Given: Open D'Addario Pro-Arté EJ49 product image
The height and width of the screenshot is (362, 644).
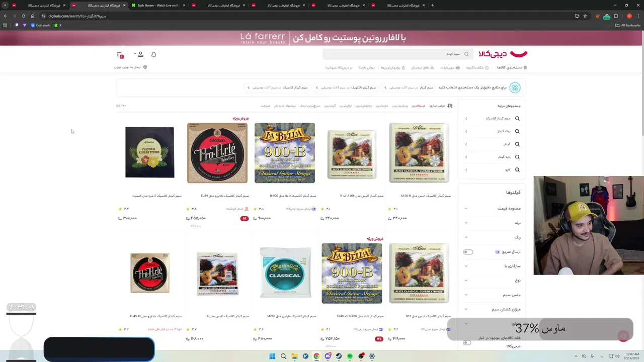Looking at the screenshot, I should tap(217, 153).
